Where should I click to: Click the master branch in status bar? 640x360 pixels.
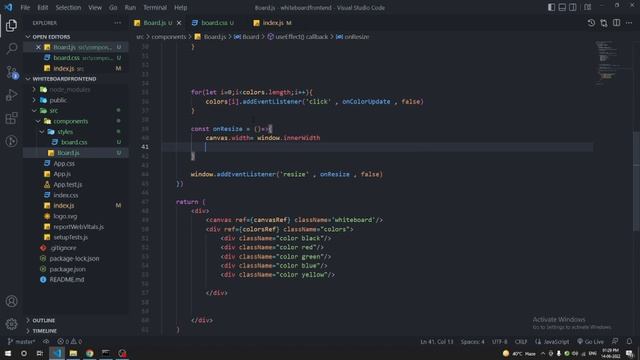pyautogui.click(x=21, y=341)
